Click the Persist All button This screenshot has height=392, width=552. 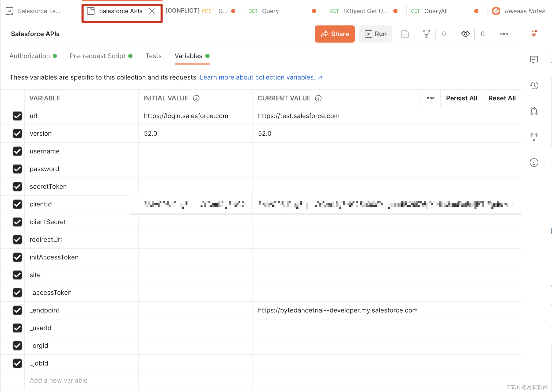[461, 98]
